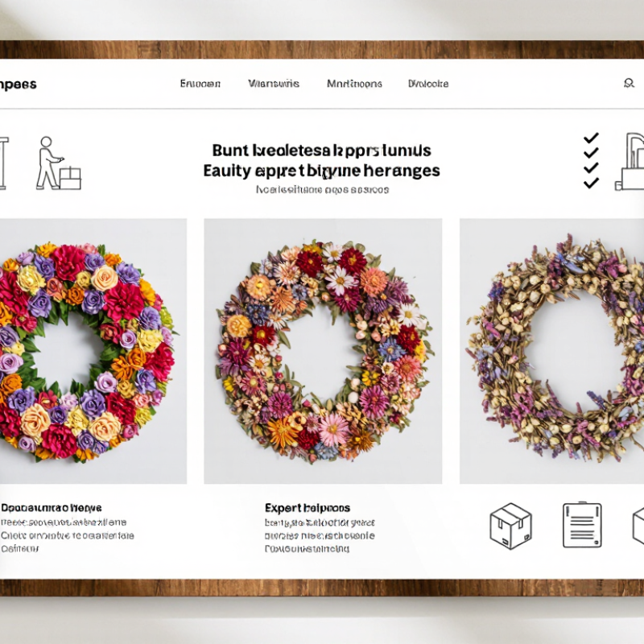Click the site logo in the header
The width and height of the screenshot is (644, 644).
coord(18,85)
